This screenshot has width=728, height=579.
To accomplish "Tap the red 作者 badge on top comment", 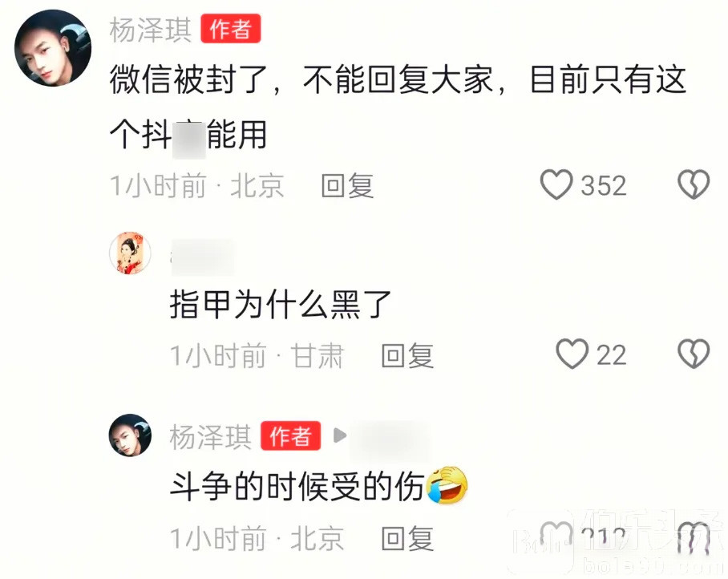I will (x=231, y=29).
